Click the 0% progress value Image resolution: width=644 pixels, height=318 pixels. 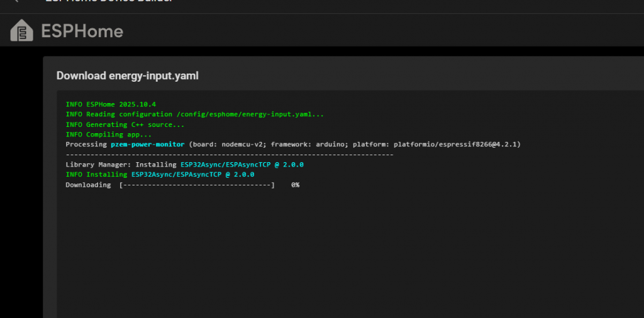coord(295,185)
